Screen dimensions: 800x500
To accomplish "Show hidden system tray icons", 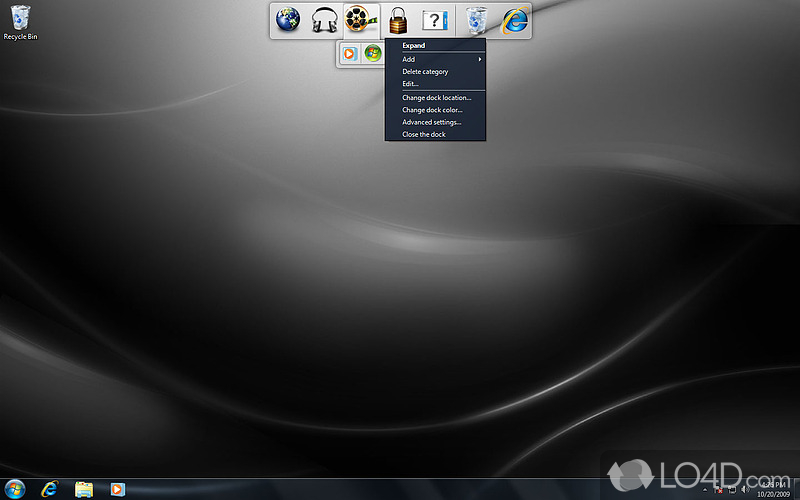I will coord(706,489).
